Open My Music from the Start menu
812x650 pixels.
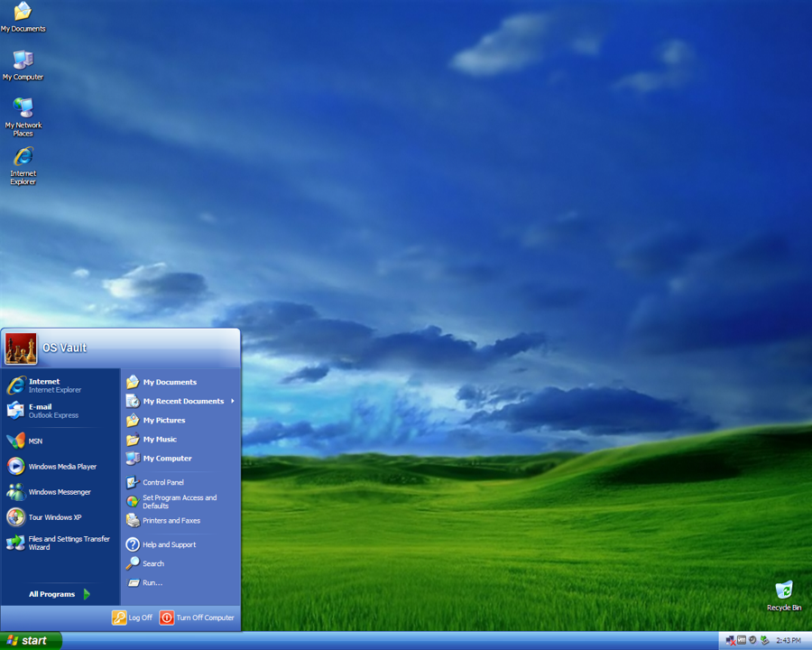click(x=180, y=440)
